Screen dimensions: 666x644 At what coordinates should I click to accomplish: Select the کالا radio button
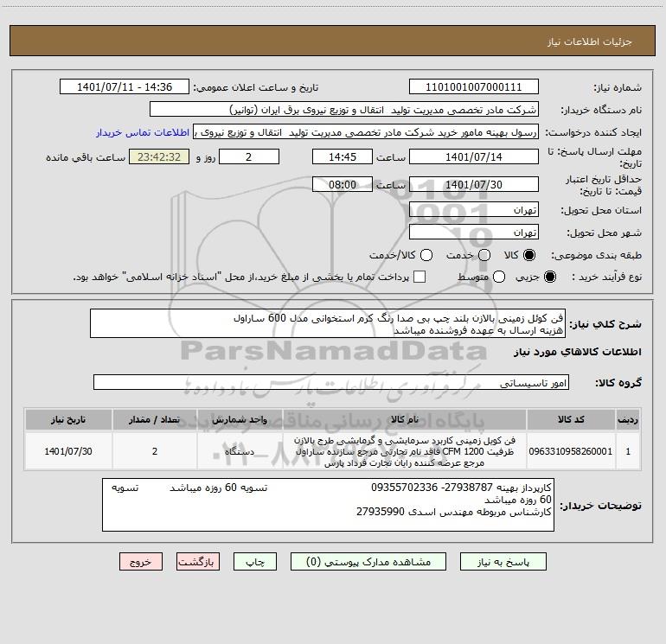click(529, 255)
